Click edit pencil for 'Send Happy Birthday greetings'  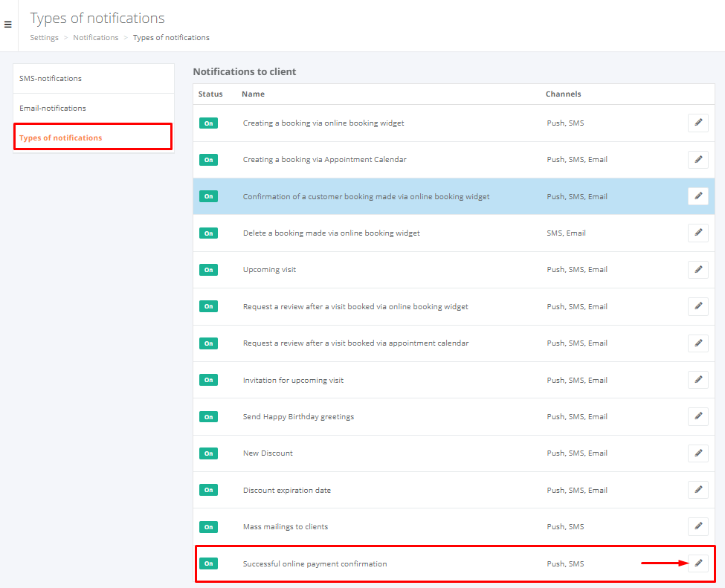tap(697, 416)
